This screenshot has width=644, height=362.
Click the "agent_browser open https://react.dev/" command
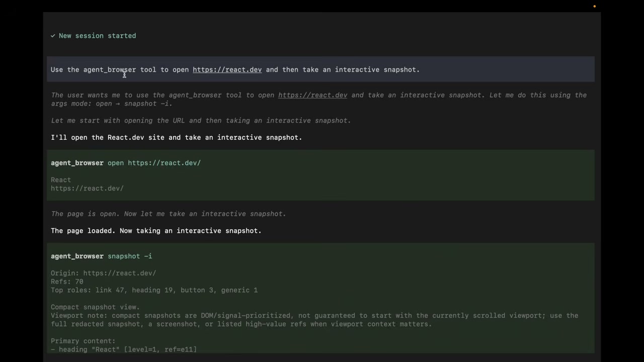tap(126, 163)
